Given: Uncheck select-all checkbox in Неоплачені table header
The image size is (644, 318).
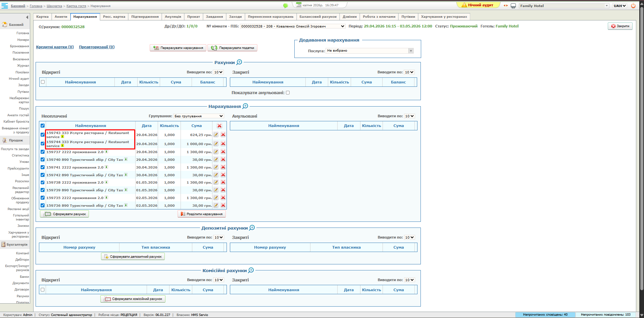Looking at the screenshot, I should 43,126.
